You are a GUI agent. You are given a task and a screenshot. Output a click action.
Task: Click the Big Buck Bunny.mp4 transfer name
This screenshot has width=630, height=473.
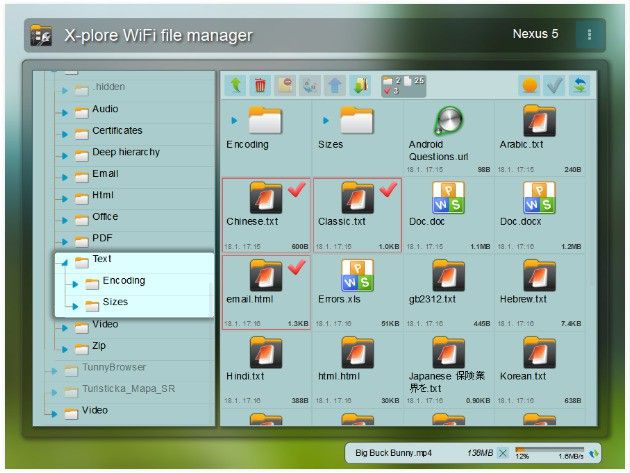(x=393, y=453)
